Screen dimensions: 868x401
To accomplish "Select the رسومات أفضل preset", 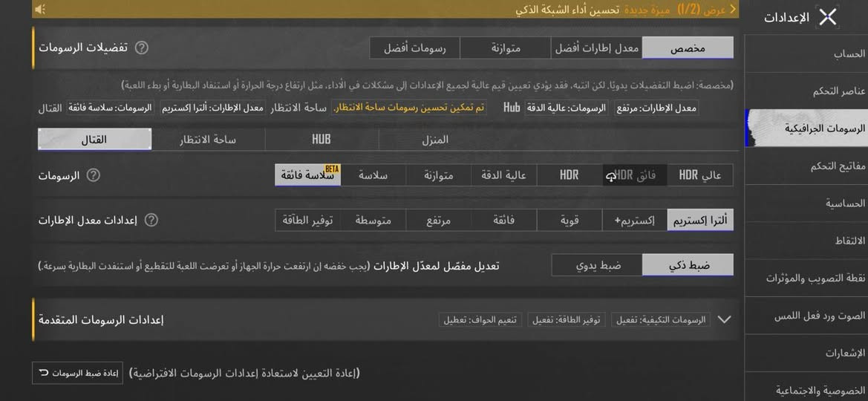I will [414, 48].
